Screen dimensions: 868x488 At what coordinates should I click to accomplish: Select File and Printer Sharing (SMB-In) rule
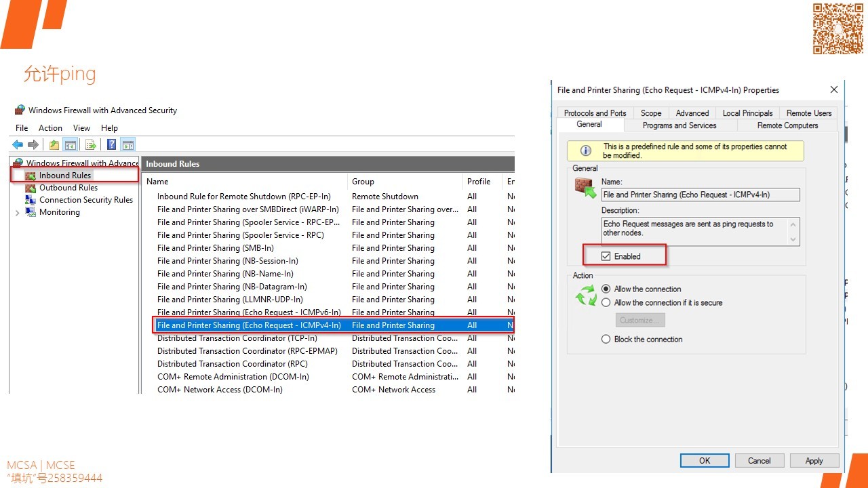coord(335,248)
